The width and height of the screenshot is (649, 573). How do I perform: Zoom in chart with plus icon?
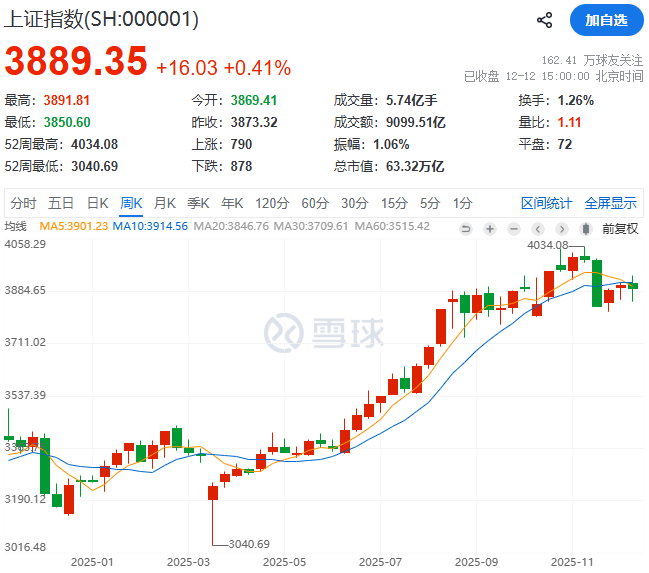(489, 228)
